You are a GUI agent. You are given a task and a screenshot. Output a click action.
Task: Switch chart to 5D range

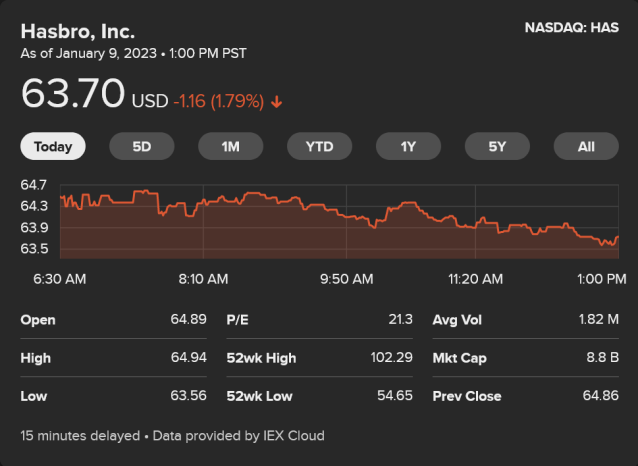click(x=142, y=146)
